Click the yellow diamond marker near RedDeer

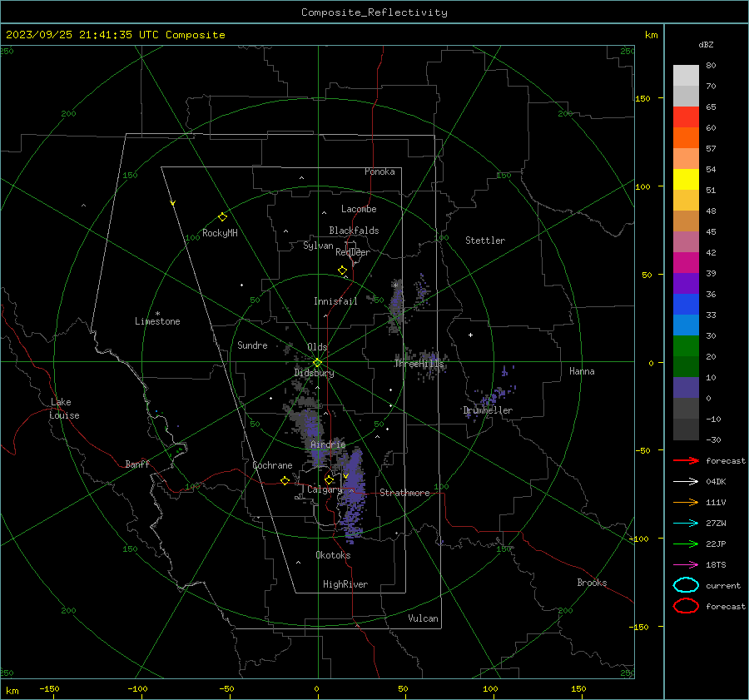pos(343,271)
